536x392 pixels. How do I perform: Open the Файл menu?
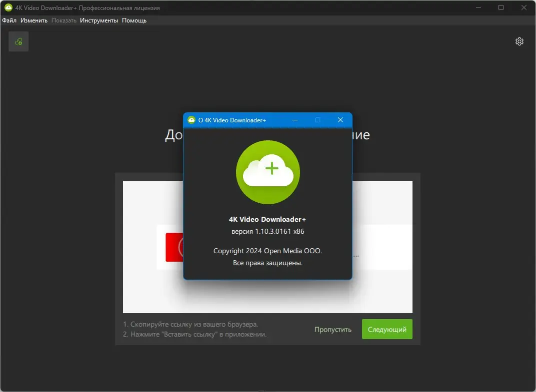point(9,20)
